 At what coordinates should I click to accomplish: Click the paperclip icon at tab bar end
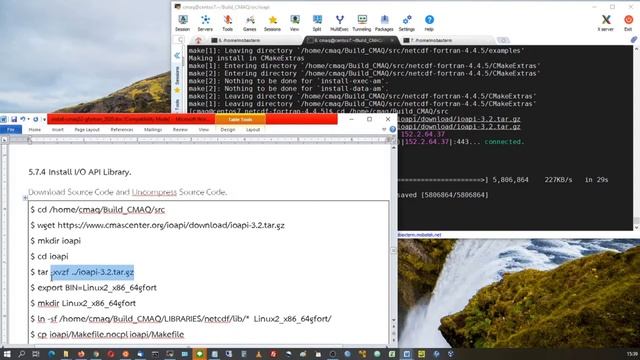(633, 40)
